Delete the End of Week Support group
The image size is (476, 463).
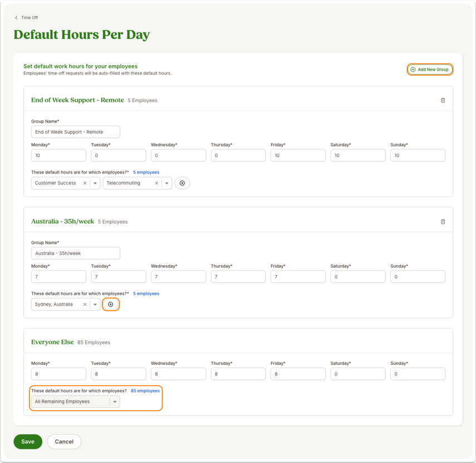point(443,100)
